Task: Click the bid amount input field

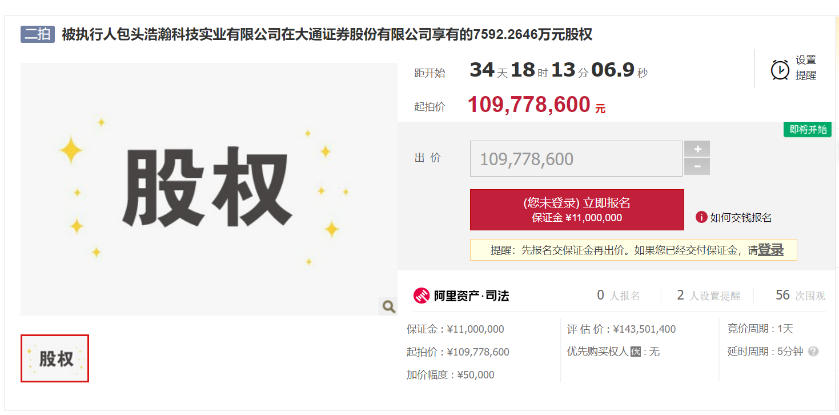Action: coord(575,158)
